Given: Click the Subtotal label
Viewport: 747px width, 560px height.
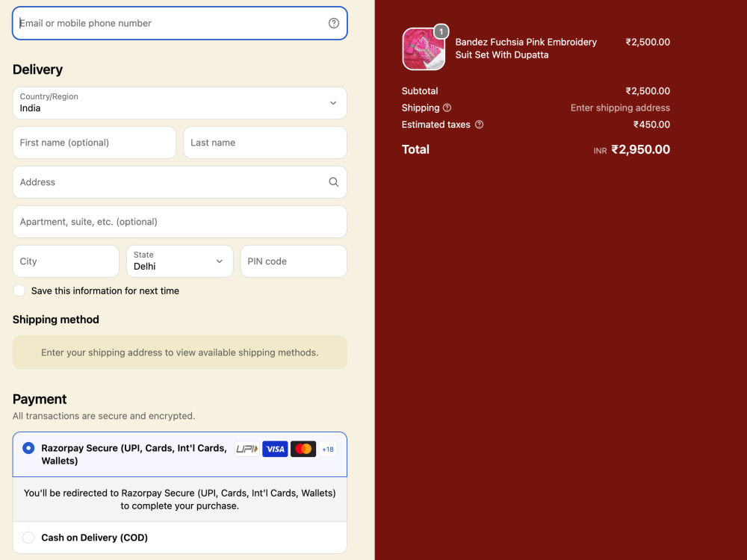Looking at the screenshot, I should tap(420, 91).
